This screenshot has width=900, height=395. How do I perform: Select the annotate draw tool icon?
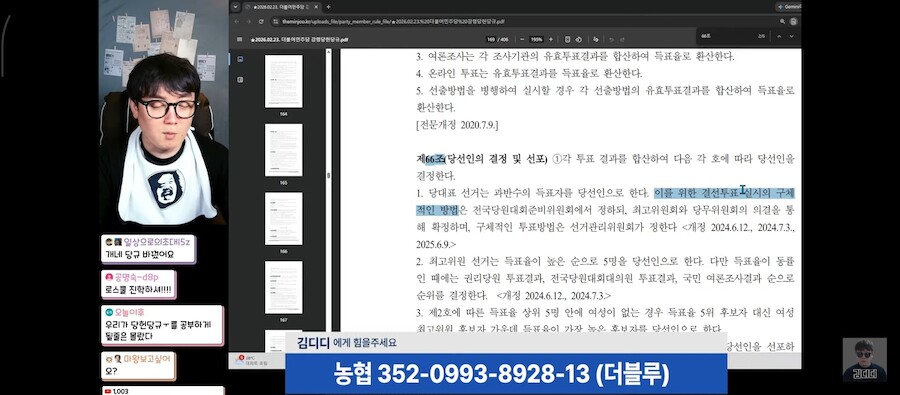[x=596, y=39]
